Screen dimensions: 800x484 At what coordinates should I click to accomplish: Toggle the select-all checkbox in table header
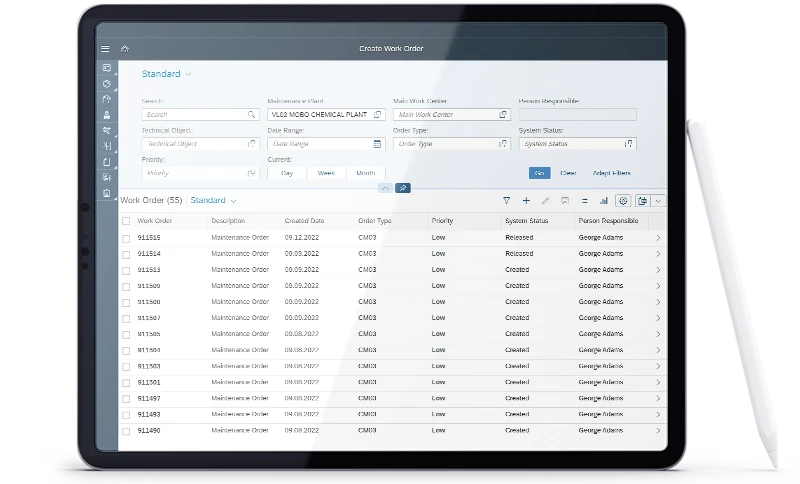(126, 221)
